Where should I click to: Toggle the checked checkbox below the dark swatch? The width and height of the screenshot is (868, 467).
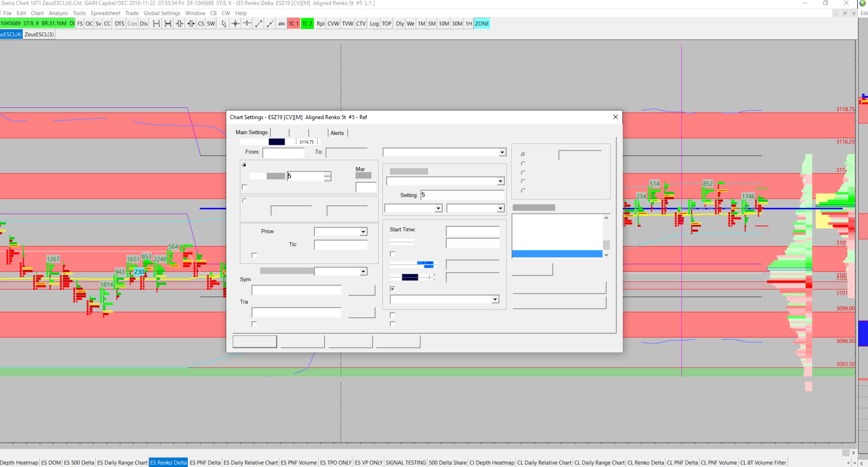point(392,289)
